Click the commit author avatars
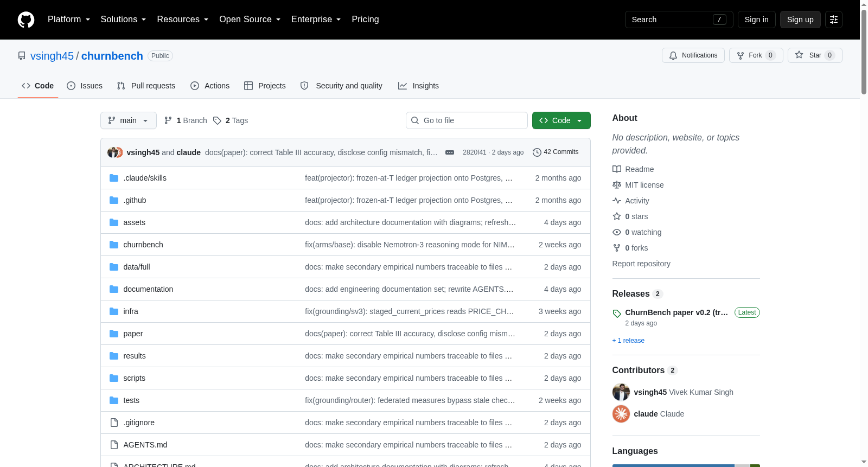This screenshot has width=868, height=467. [x=115, y=152]
